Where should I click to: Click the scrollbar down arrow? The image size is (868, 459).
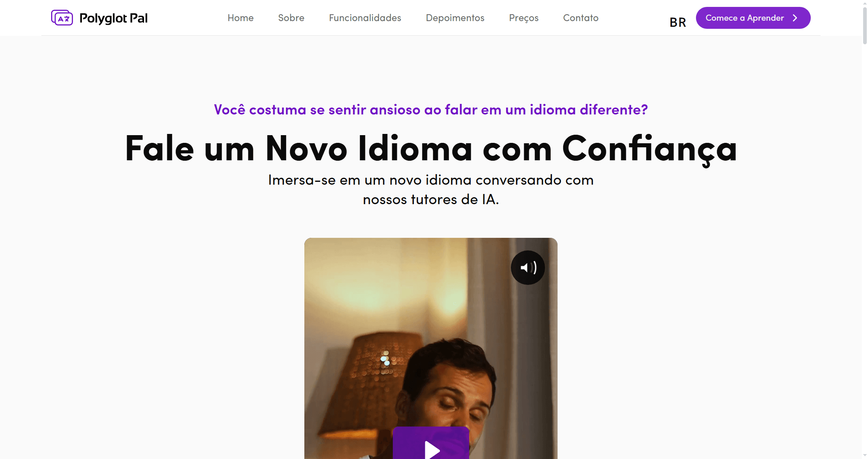coord(864,456)
